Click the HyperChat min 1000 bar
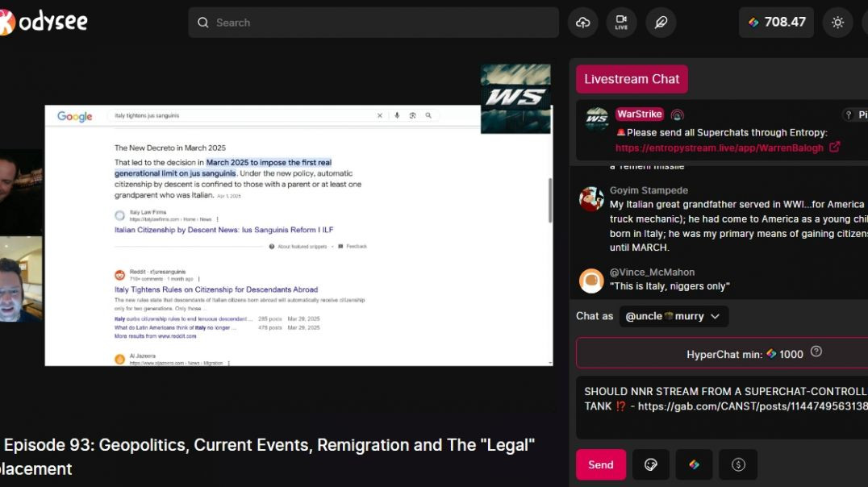The height and width of the screenshot is (487, 868). (722, 353)
